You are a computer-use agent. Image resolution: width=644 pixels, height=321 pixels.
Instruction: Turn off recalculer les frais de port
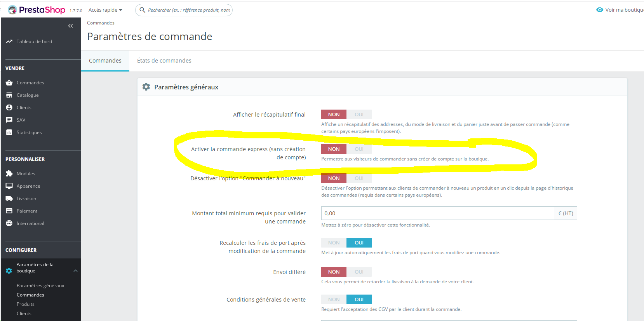tap(334, 243)
